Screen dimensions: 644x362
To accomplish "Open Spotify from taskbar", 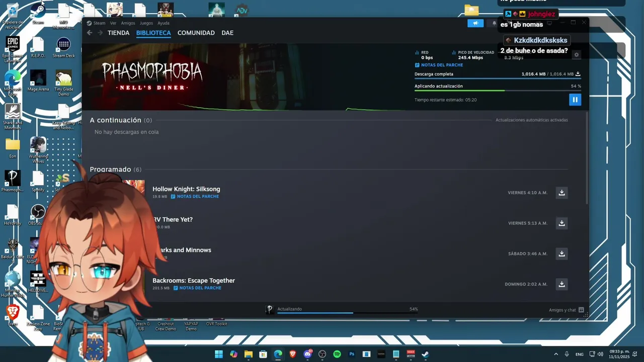I will click(337, 354).
